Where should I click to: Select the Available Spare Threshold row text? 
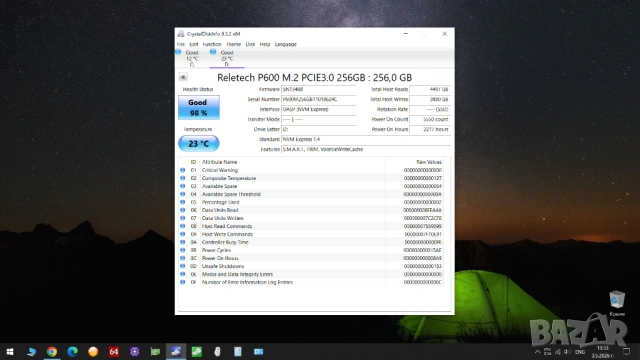[x=231, y=194]
